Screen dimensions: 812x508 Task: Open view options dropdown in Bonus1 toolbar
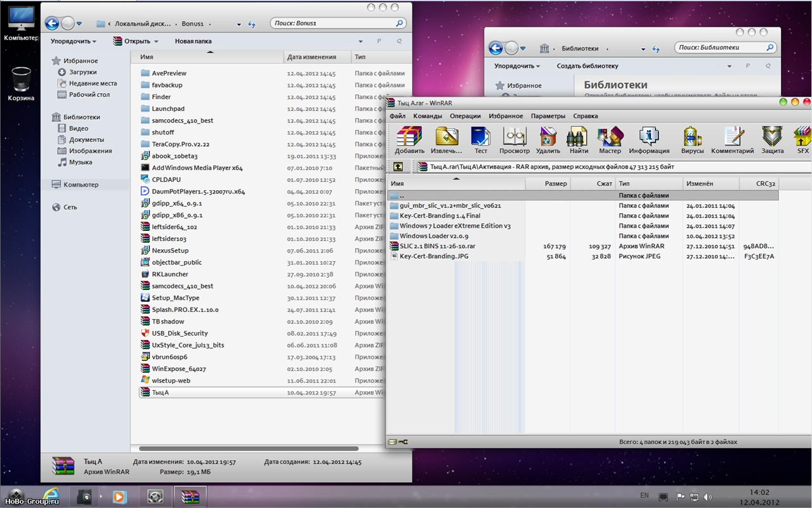tap(361, 41)
